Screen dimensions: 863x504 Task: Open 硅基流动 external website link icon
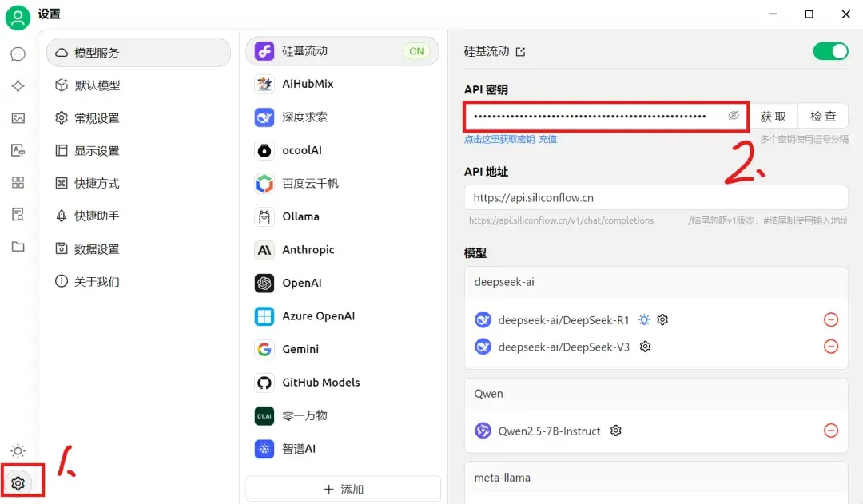(x=521, y=52)
